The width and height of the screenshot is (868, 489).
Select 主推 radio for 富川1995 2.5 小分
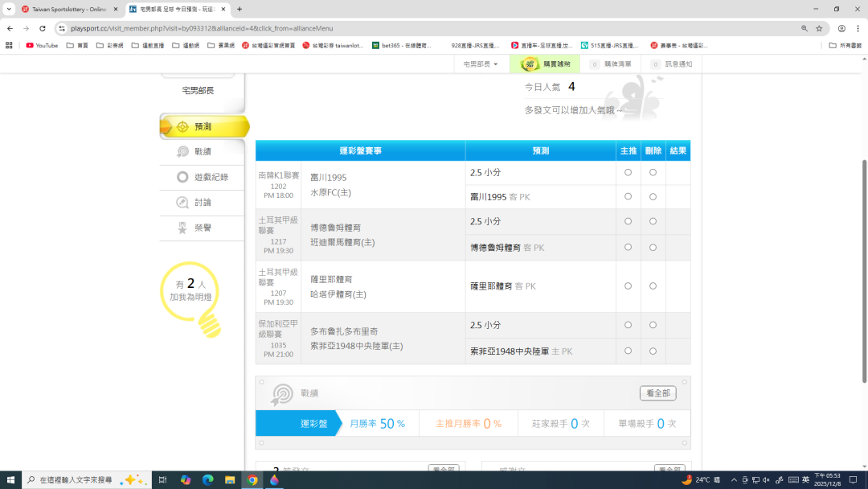point(628,172)
